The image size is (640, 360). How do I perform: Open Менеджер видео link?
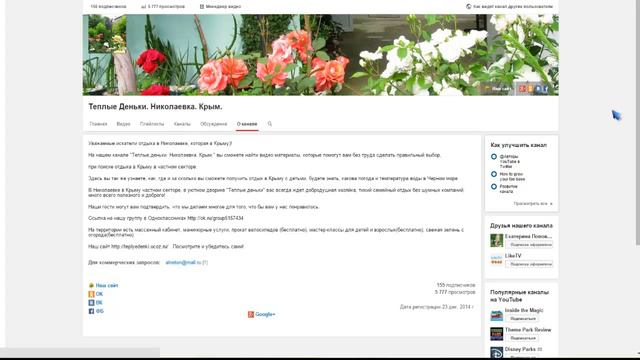(223, 7)
